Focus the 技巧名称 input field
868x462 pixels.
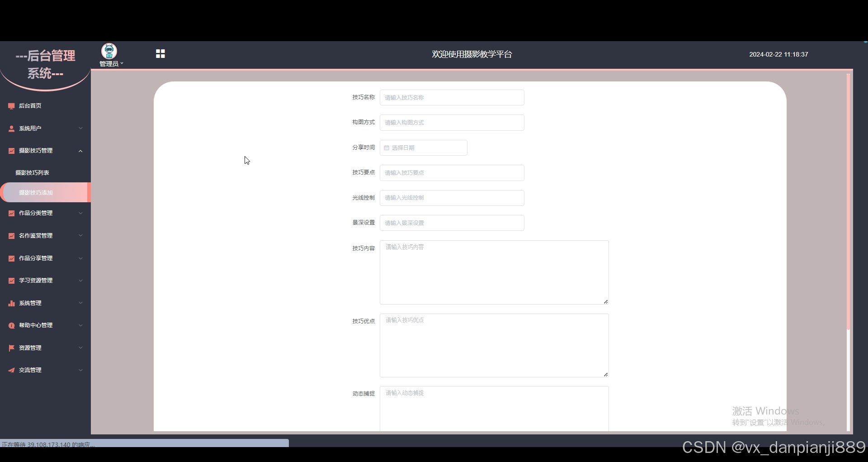tap(452, 98)
